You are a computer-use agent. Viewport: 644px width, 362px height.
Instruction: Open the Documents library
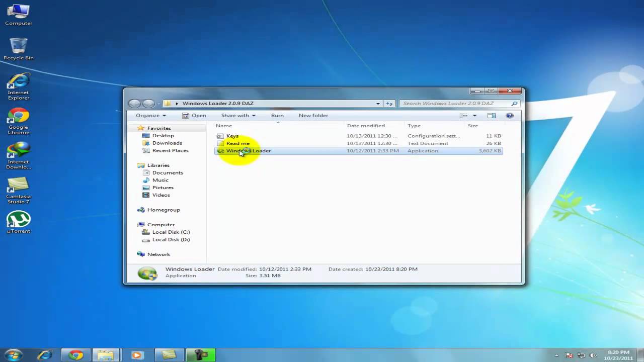168,173
